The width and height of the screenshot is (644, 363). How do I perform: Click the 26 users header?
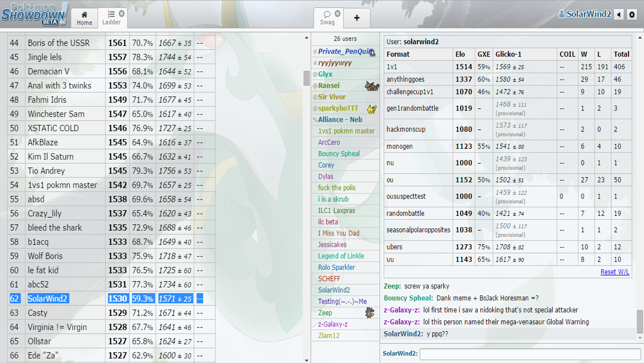pyautogui.click(x=345, y=39)
